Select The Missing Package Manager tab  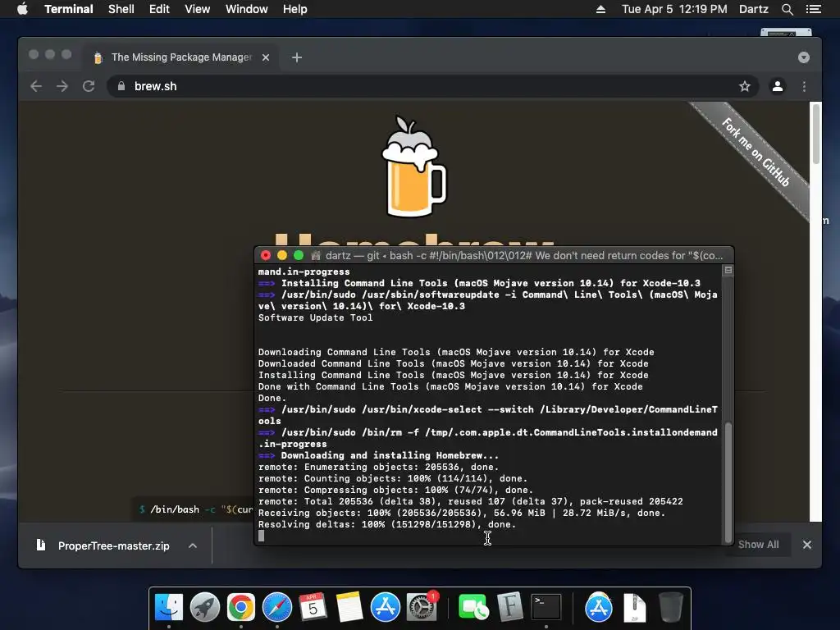coord(180,57)
